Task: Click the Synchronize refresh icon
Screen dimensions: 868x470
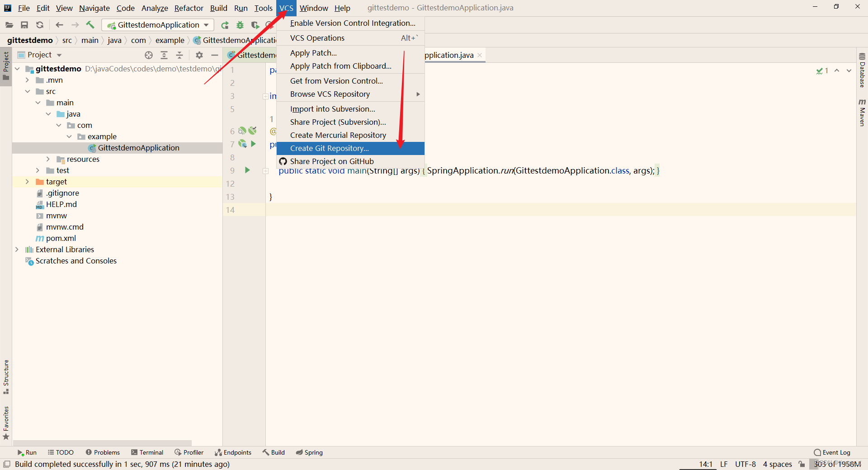Action: point(40,25)
